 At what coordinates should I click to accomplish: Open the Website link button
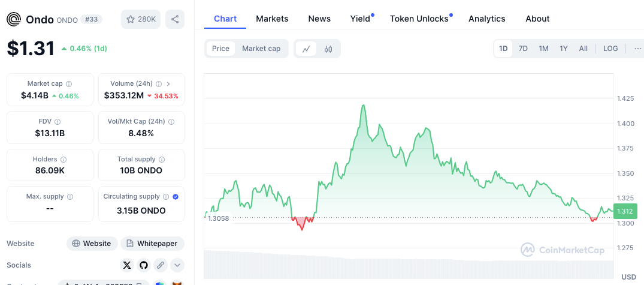(92, 244)
